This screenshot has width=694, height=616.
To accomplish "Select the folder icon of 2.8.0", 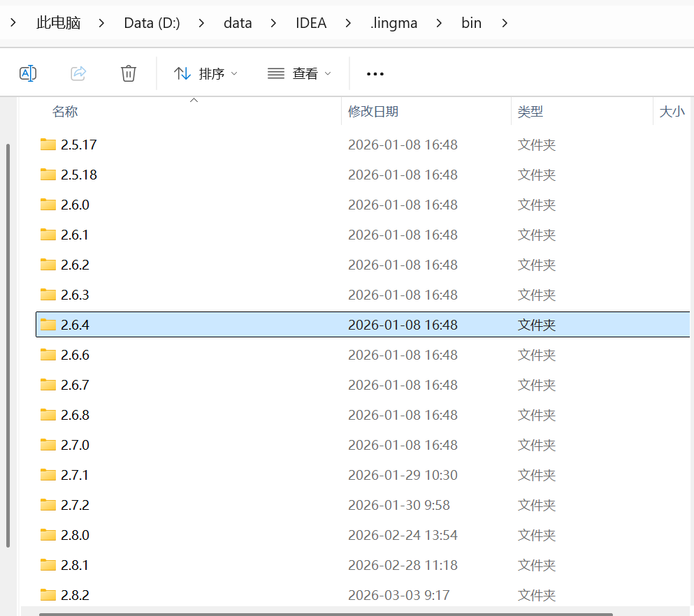I will coord(48,535).
